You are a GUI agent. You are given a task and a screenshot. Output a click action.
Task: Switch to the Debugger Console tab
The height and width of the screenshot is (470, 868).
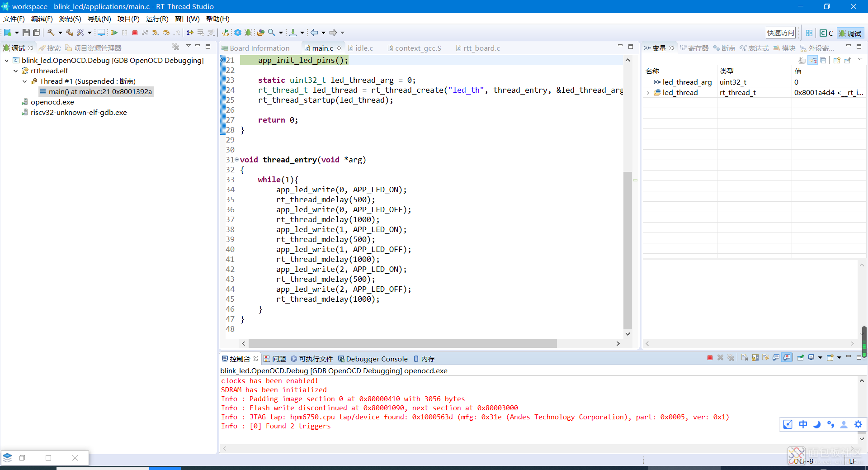click(373, 359)
